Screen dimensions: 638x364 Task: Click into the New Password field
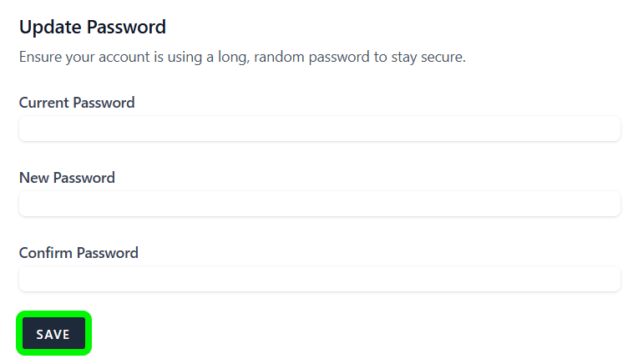pyautogui.click(x=319, y=204)
